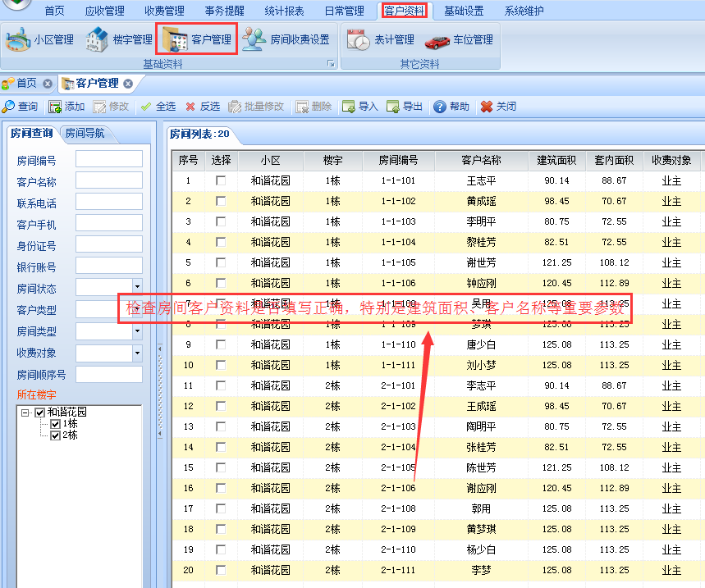Close the 首页 document tab
Viewport: 705px width, 588px height.
48,84
